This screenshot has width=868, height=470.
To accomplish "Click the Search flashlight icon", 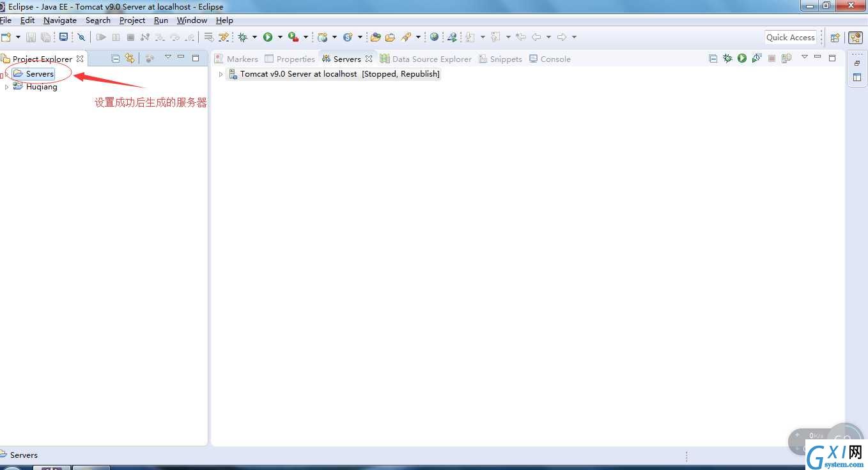I will [x=406, y=37].
